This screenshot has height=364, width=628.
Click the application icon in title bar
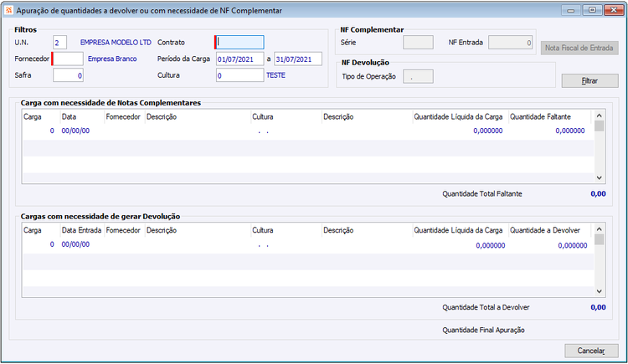[x=8, y=10]
